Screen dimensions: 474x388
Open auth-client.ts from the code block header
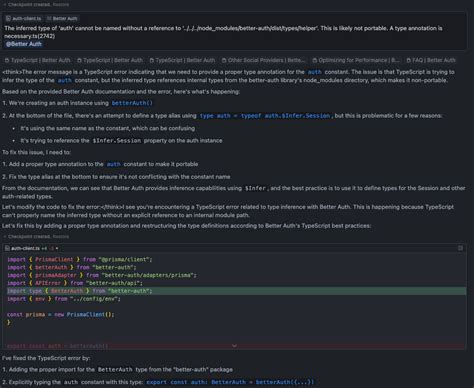pos(25,248)
